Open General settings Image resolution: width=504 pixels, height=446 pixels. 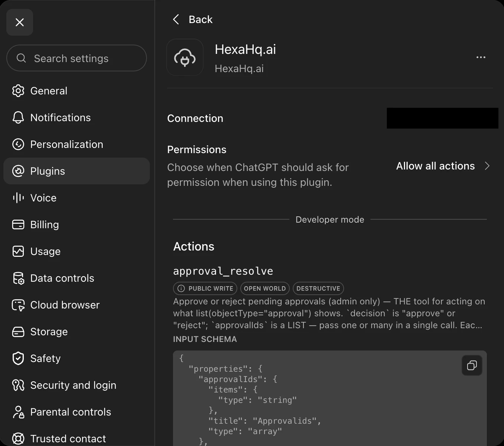tap(77, 91)
